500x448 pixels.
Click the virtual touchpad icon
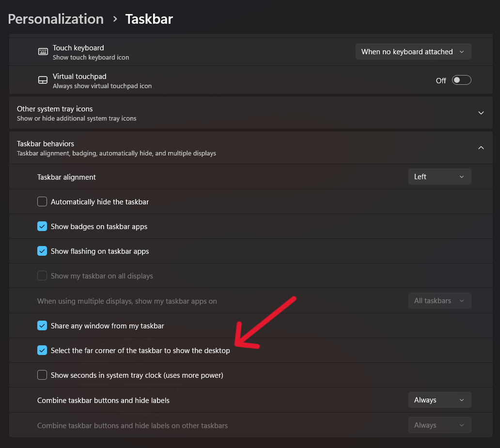[x=43, y=80]
